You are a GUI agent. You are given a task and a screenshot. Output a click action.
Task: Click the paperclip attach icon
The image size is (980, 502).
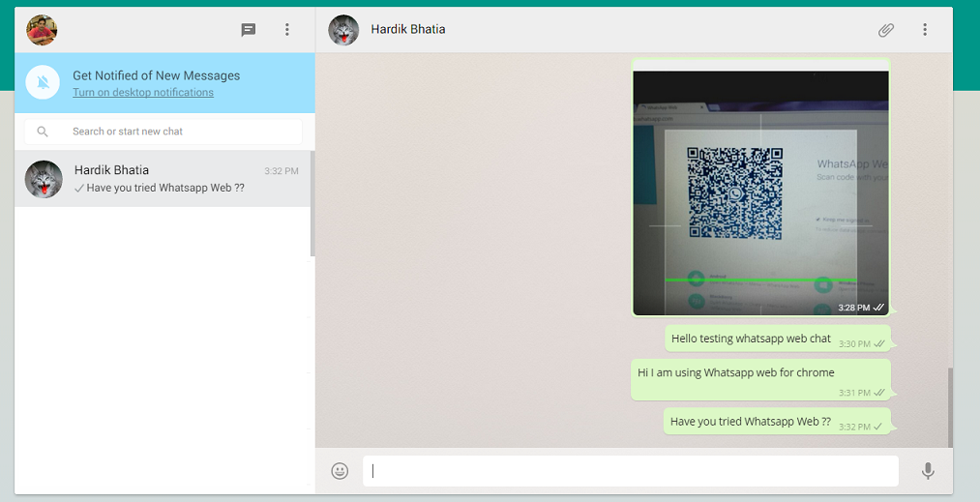[x=885, y=29]
